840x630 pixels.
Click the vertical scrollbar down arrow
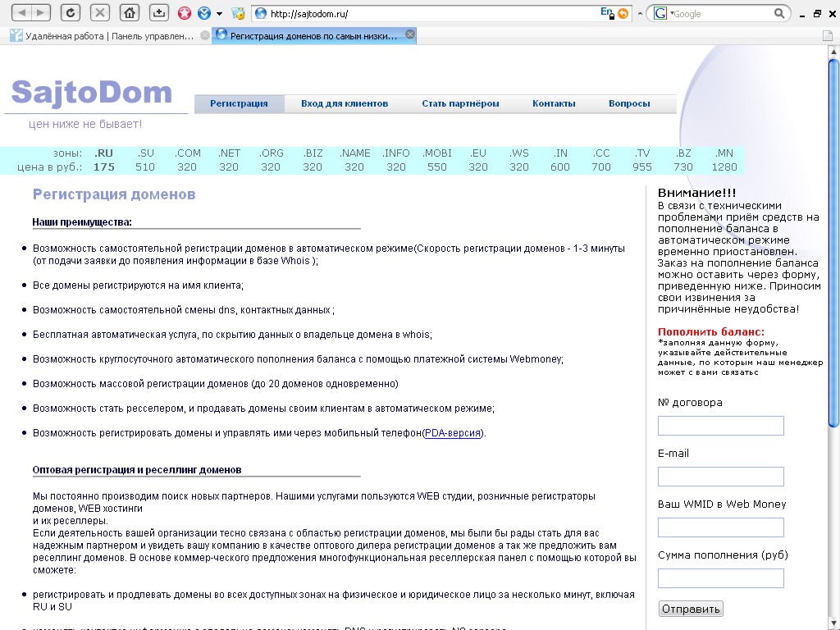coord(833,622)
